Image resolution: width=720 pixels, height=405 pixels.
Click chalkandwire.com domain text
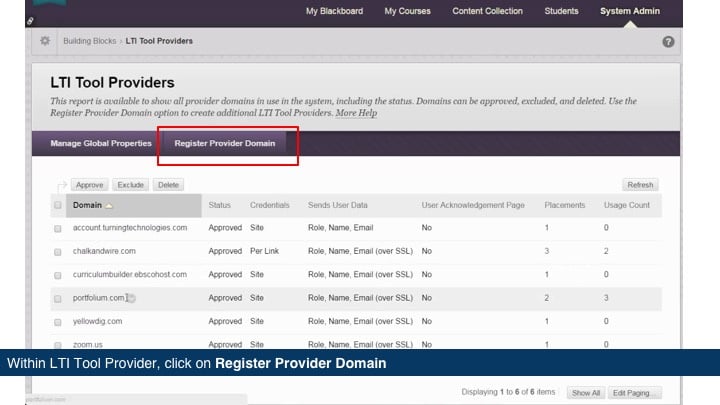104,251
